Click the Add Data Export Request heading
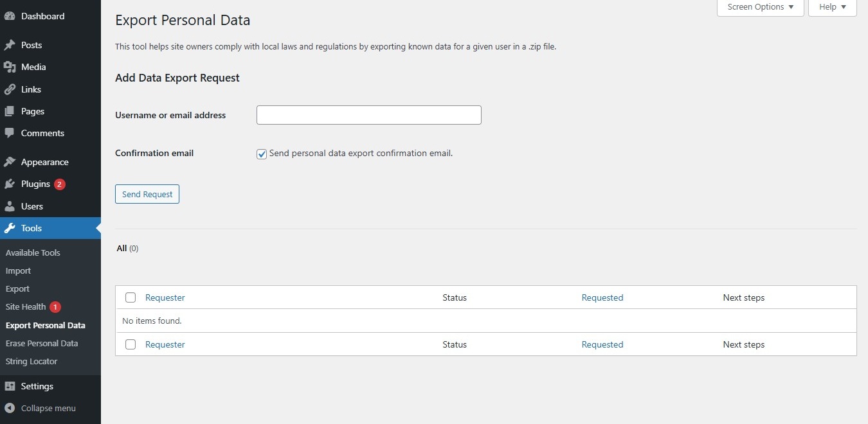The width and height of the screenshot is (868, 424). [177, 78]
